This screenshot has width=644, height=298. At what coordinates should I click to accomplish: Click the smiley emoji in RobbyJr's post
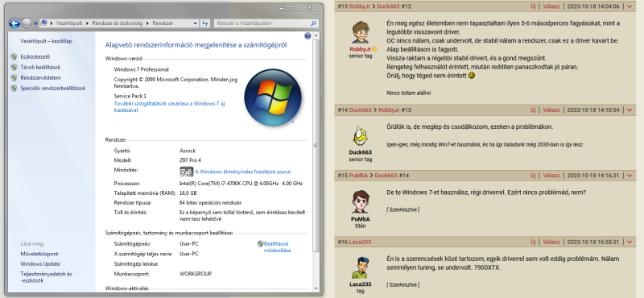pyautogui.click(x=472, y=76)
